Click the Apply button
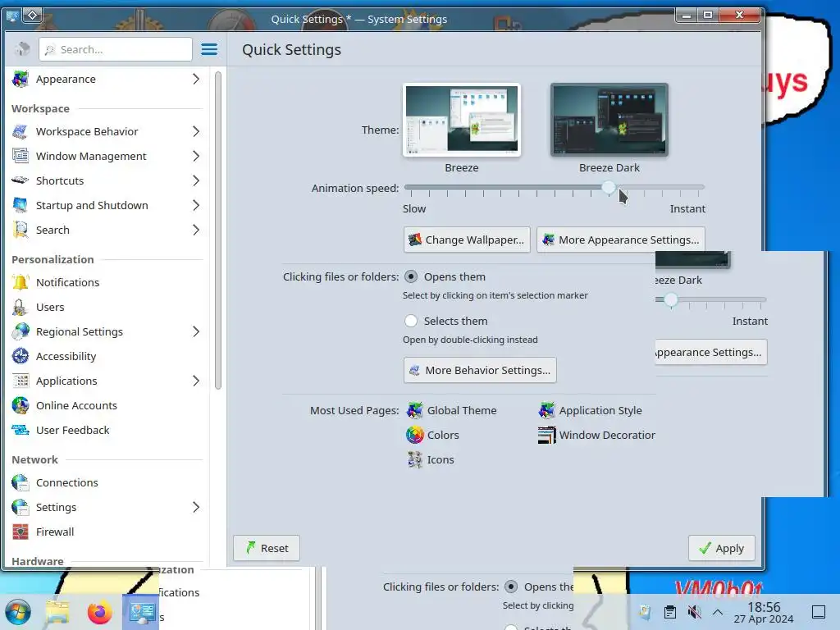Viewport: 840px width, 630px height. tap(722, 548)
